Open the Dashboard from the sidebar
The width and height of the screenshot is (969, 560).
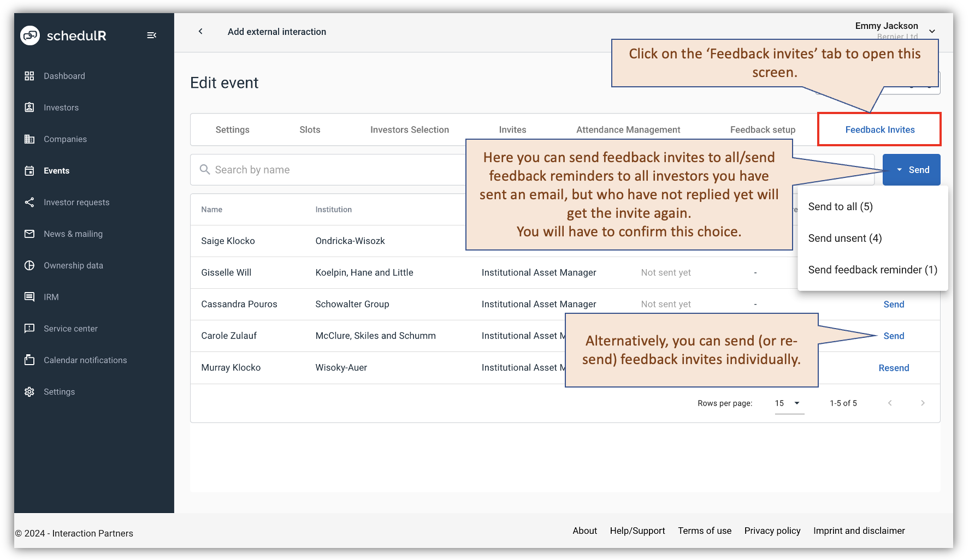(64, 76)
